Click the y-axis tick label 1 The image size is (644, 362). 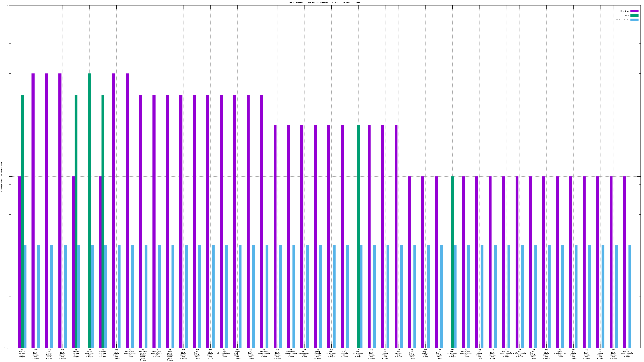pos(7,177)
